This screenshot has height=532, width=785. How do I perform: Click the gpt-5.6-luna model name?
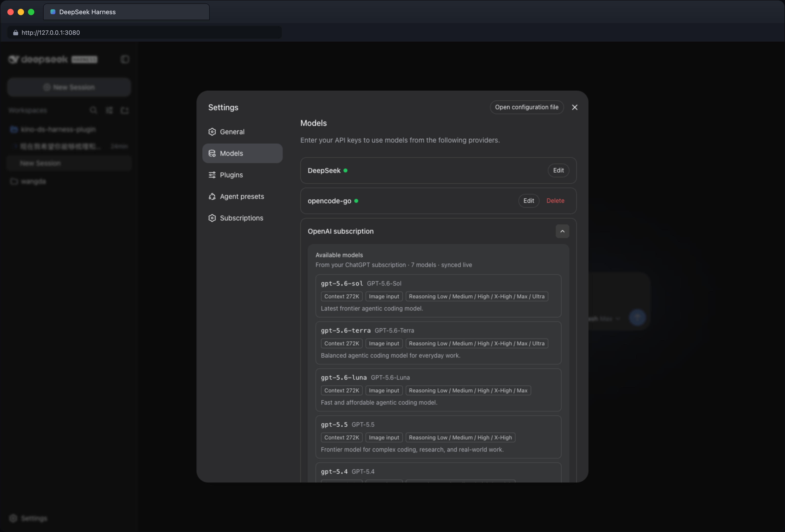[x=344, y=377]
